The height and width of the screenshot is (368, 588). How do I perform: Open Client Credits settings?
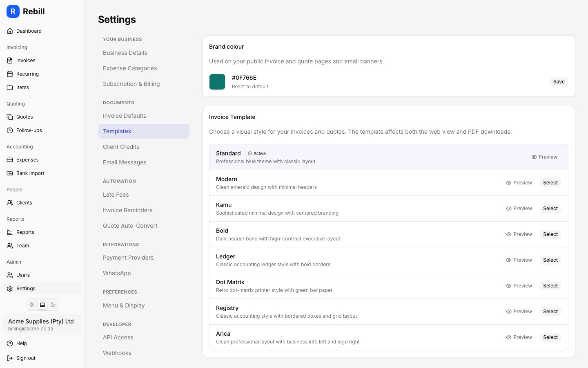coord(144,147)
